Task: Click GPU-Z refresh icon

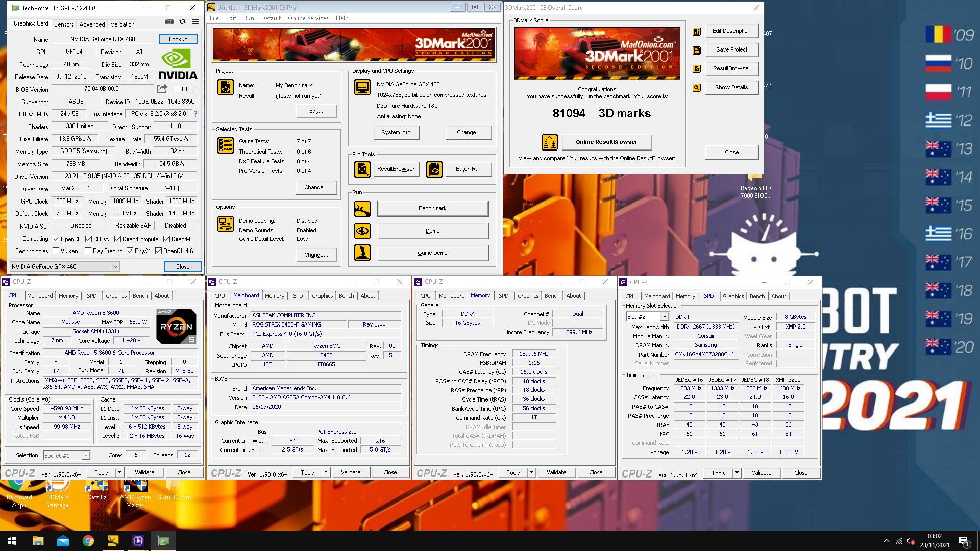Action: (182, 21)
